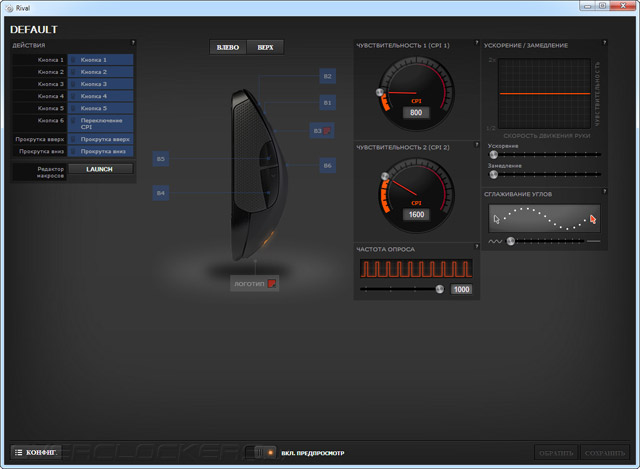Viewport: 640px width, 469px height.
Task: Select the B4 side button label
Action: (x=160, y=193)
